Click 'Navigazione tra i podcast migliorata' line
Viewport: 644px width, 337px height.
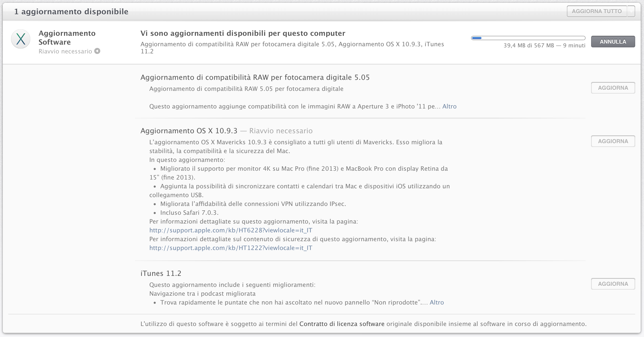tap(202, 293)
